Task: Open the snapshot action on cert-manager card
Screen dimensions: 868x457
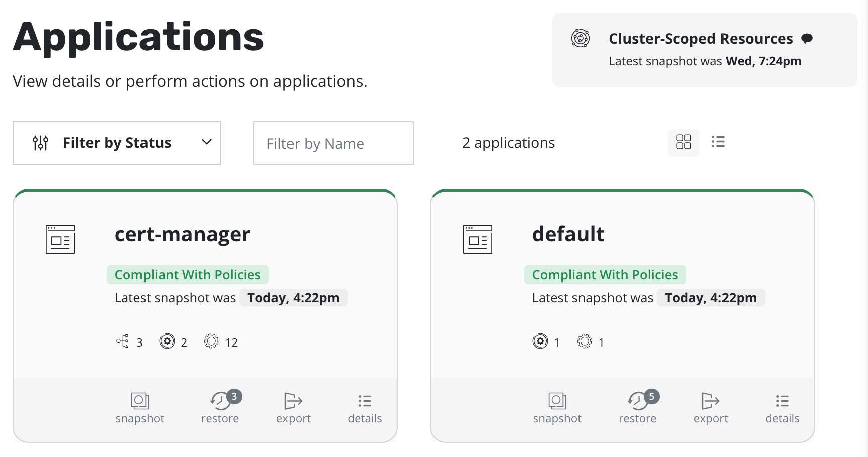Action: click(139, 407)
